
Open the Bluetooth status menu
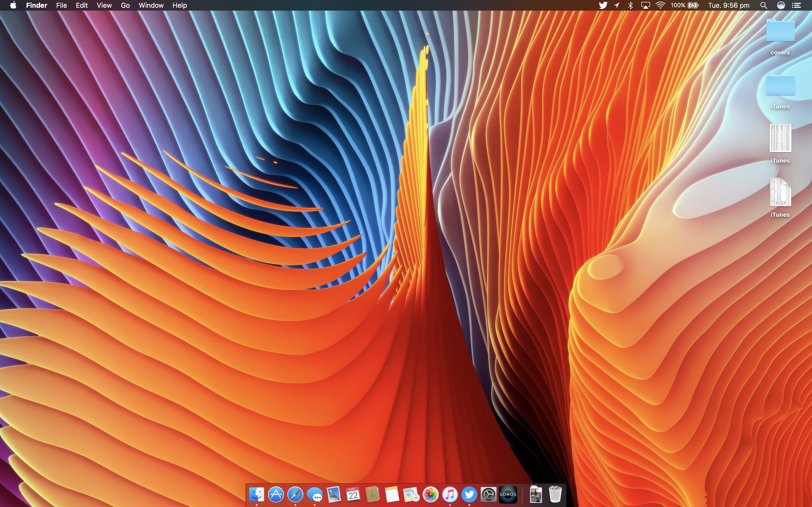point(631,5)
